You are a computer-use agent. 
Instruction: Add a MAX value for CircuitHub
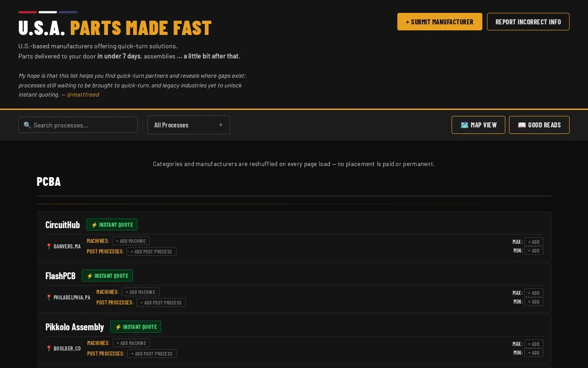point(534,242)
